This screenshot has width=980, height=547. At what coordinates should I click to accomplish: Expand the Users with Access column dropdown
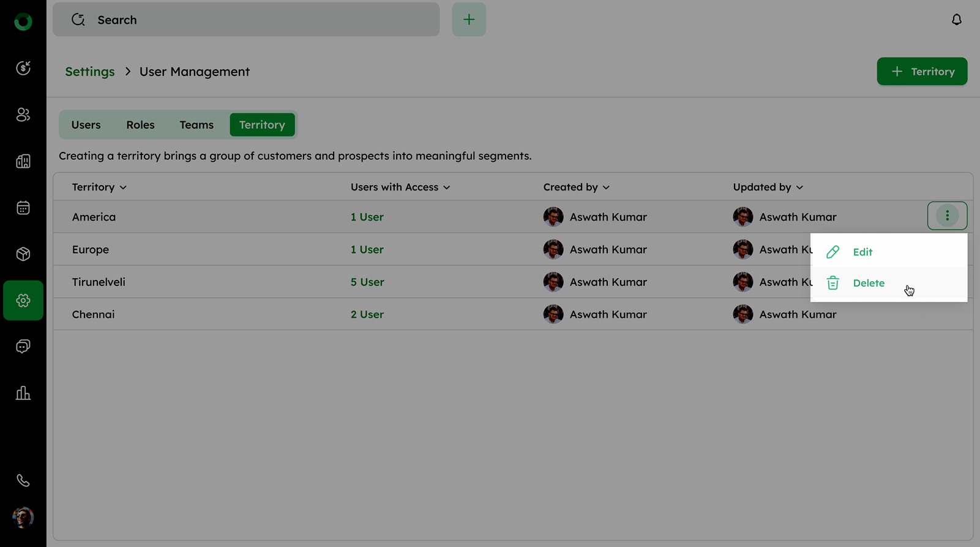point(447,187)
